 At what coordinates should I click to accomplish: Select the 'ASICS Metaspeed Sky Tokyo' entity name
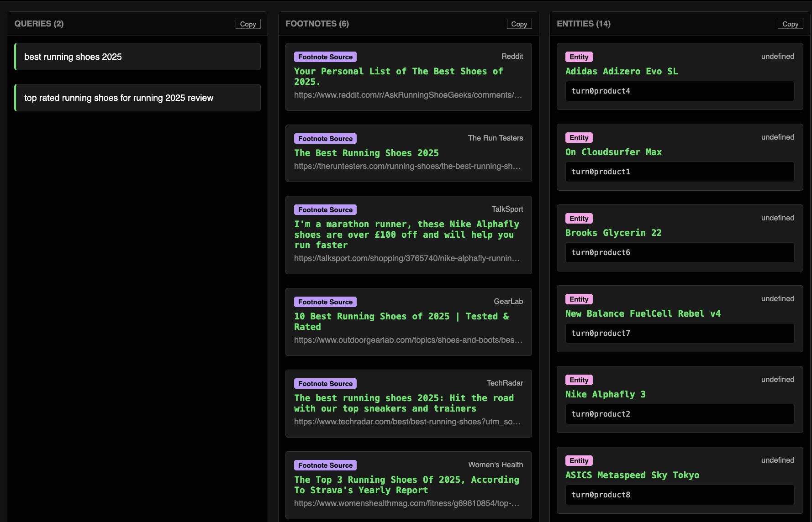(633, 475)
